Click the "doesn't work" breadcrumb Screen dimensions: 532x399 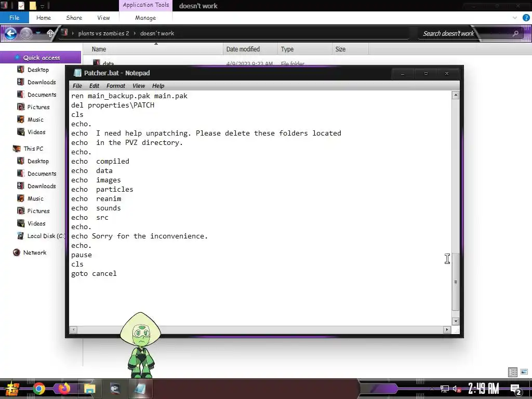[x=157, y=33]
